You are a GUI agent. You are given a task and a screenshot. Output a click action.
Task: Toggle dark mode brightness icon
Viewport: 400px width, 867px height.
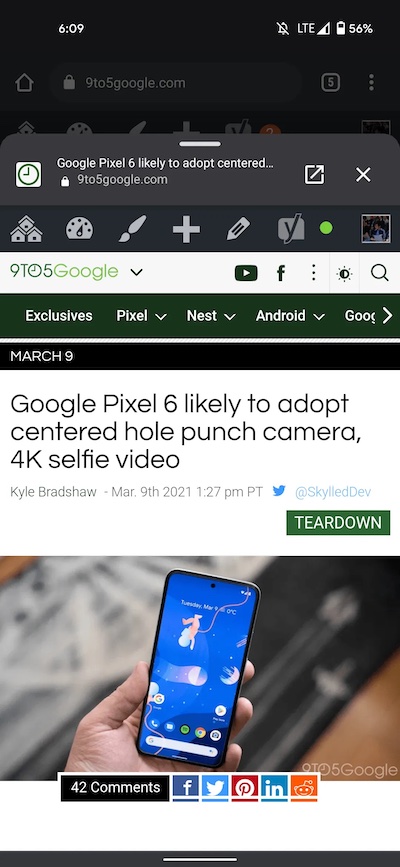(345, 273)
